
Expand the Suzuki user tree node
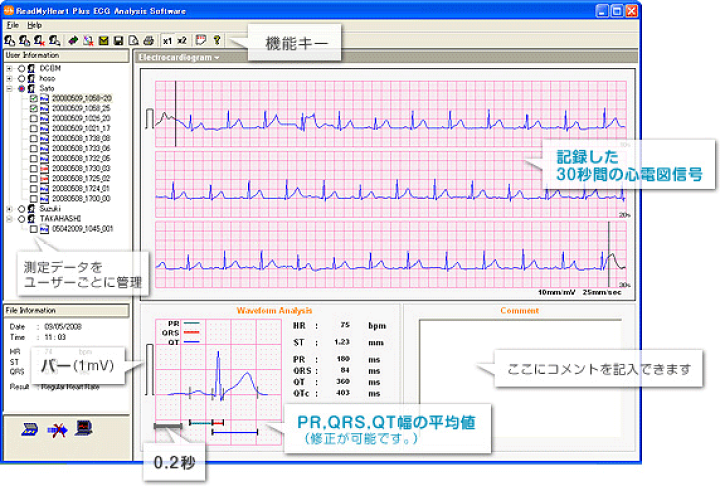pyautogui.click(x=9, y=209)
